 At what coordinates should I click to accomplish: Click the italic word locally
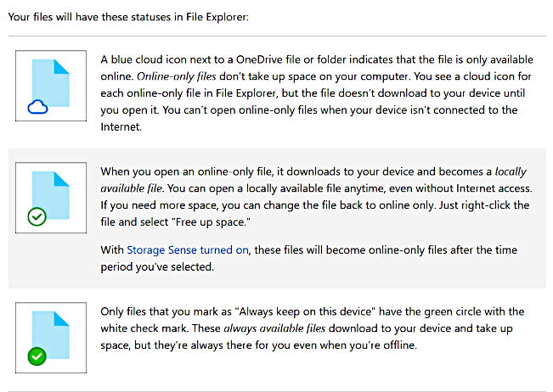click(x=511, y=172)
